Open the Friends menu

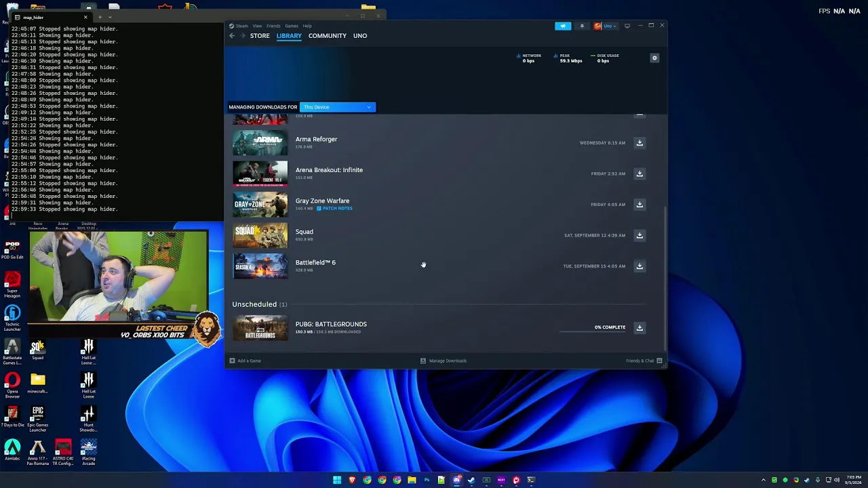[273, 26]
